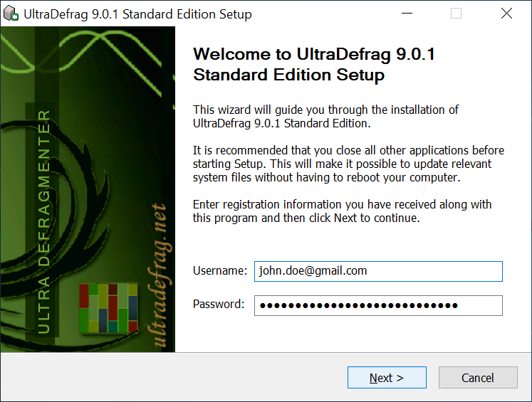Image resolution: width=532 pixels, height=402 pixels.
Task: Click the disabled maximize window button
Action: pos(457,14)
